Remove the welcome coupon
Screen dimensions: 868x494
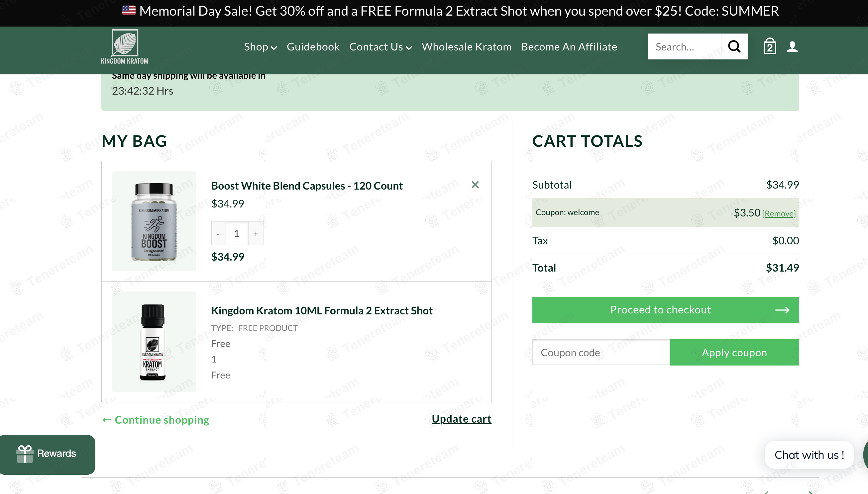779,213
